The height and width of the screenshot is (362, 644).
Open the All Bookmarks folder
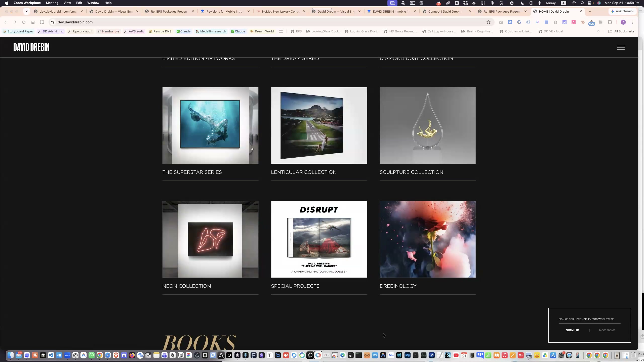[621, 31]
